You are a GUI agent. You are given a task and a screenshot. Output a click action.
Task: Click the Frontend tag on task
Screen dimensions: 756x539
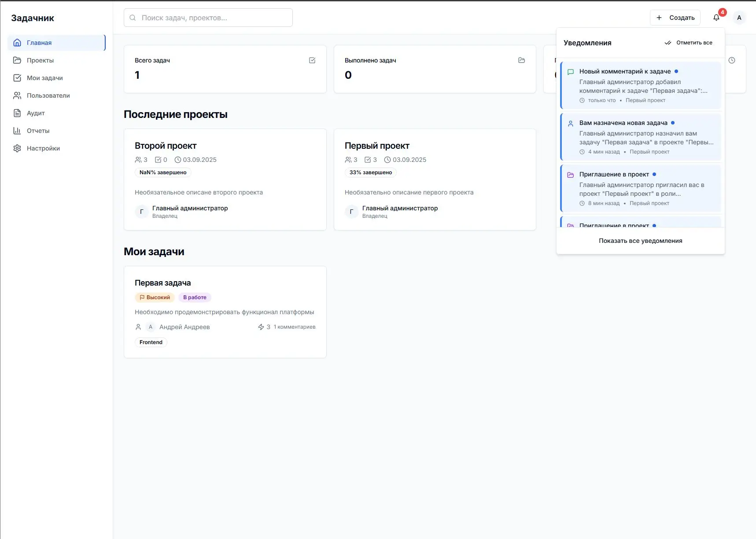coord(151,342)
